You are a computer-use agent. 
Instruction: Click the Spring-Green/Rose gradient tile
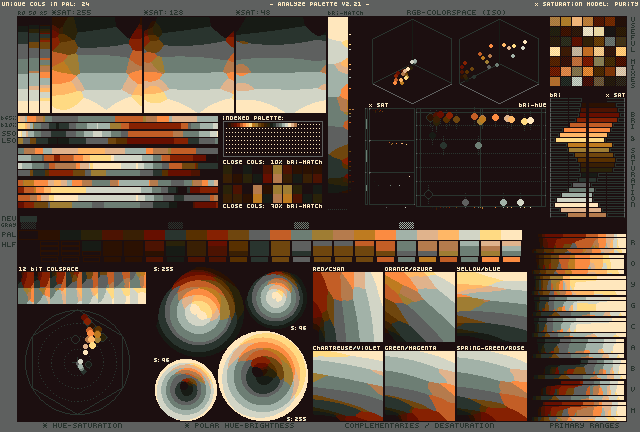tap(491, 384)
